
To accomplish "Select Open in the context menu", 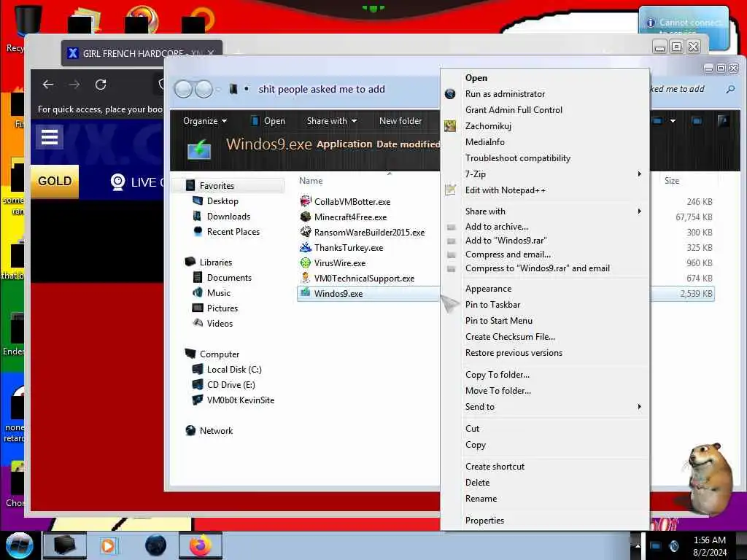I will click(x=476, y=77).
